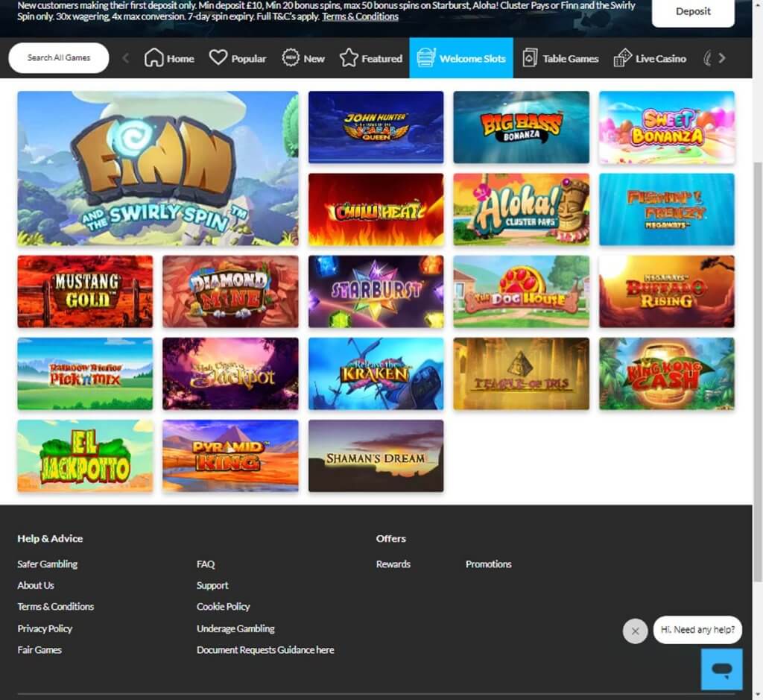Open Underage Gambling footer link

(235, 628)
